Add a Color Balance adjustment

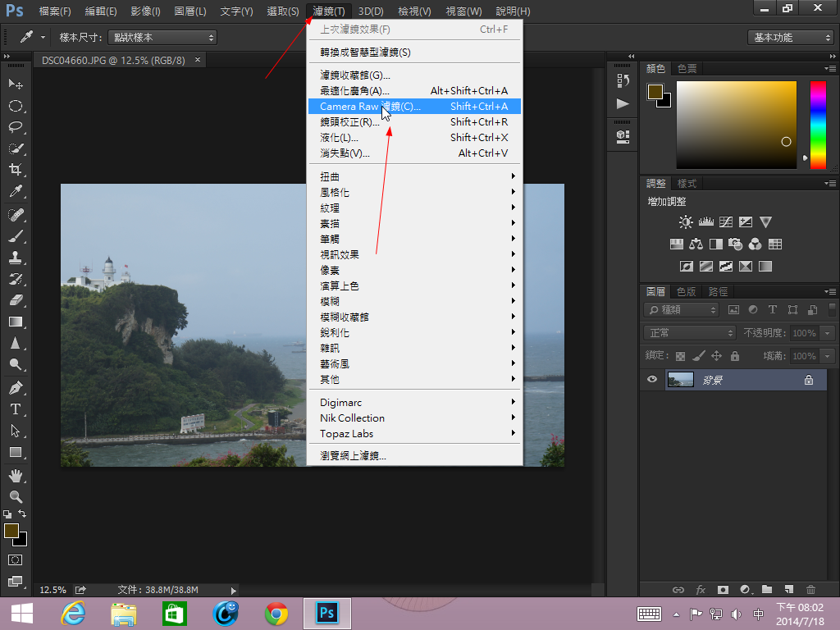click(696, 244)
